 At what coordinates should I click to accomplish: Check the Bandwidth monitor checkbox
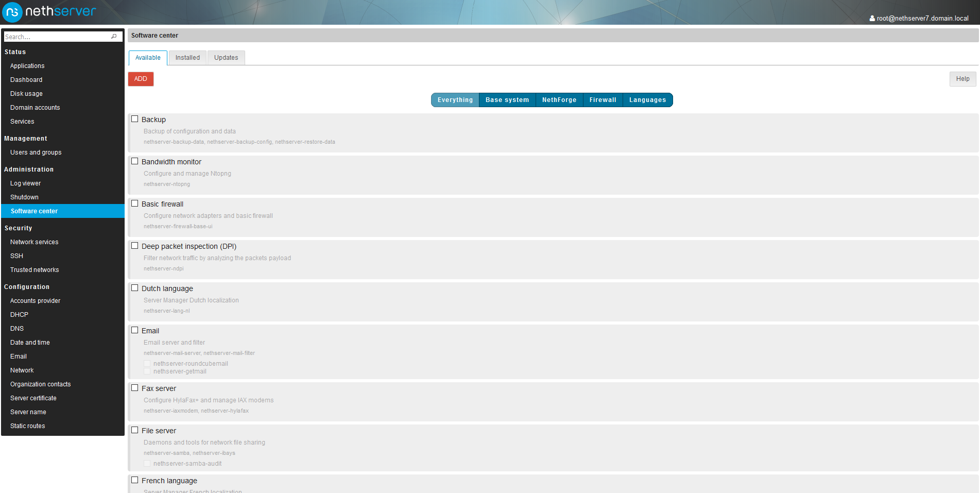135,161
